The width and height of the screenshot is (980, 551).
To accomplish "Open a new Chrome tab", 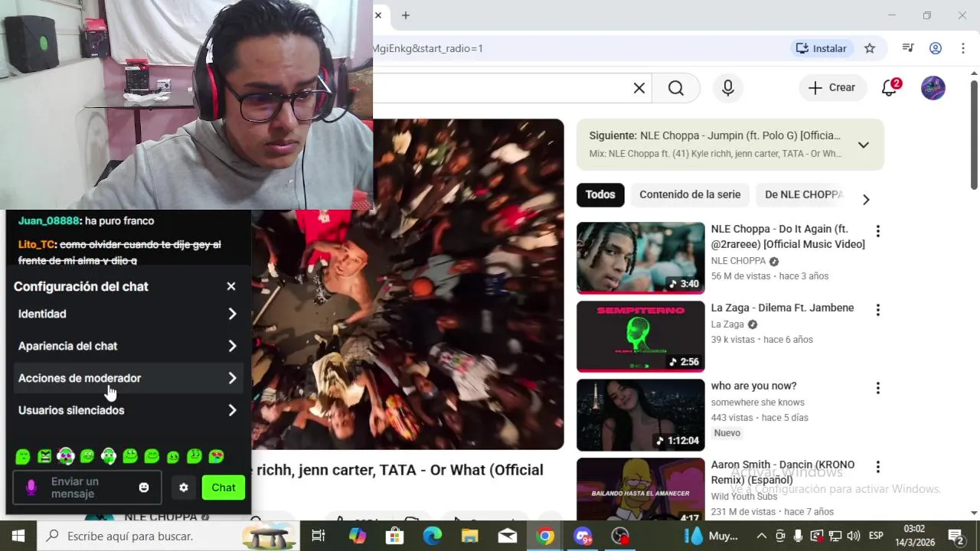I will (406, 15).
